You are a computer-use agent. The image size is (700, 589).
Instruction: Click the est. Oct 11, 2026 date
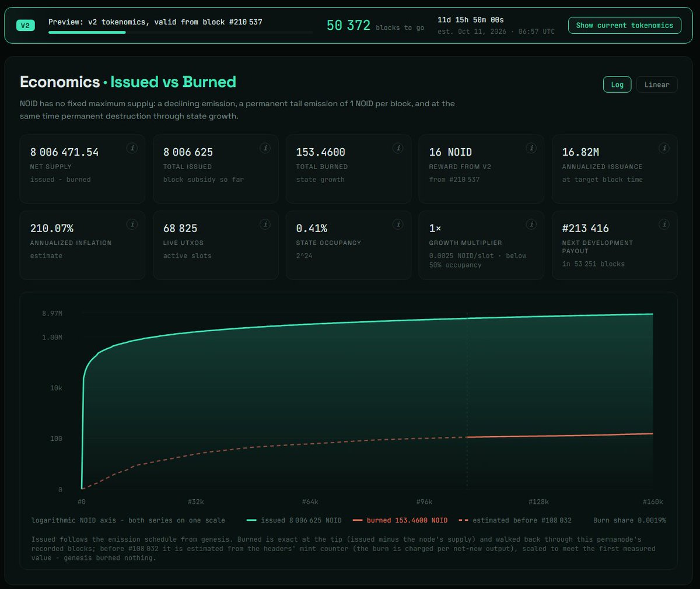496,31
